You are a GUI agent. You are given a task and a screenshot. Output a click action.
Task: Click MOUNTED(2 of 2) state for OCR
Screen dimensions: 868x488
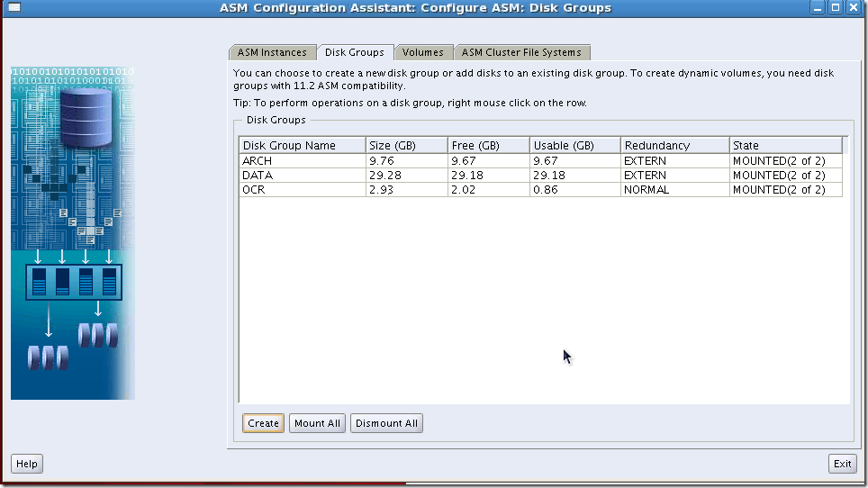tap(779, 190)
